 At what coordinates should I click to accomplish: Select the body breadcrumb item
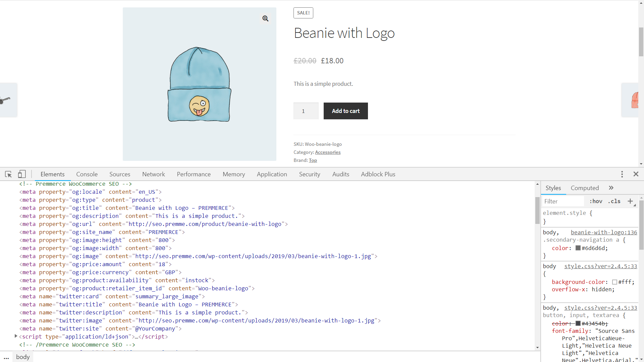(23, 357)
